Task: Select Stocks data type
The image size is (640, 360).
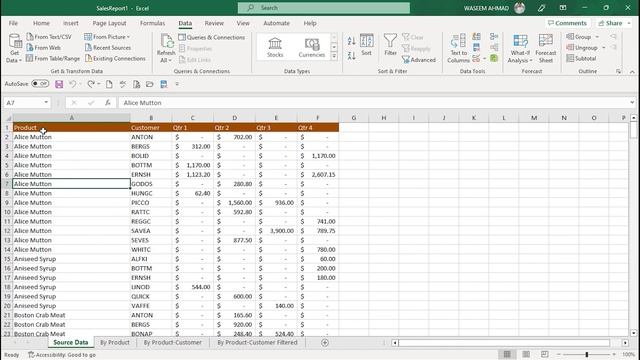Action: click(x=275, y=47)
